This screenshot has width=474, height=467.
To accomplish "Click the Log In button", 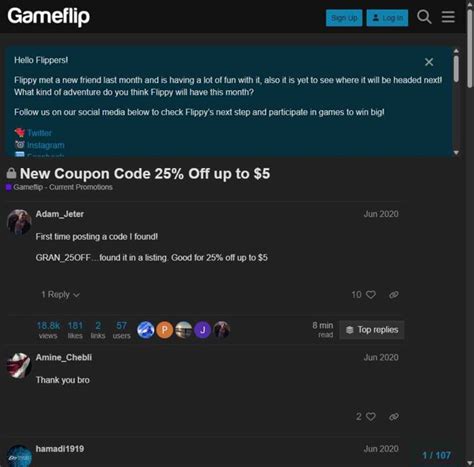I will (387, 18).
